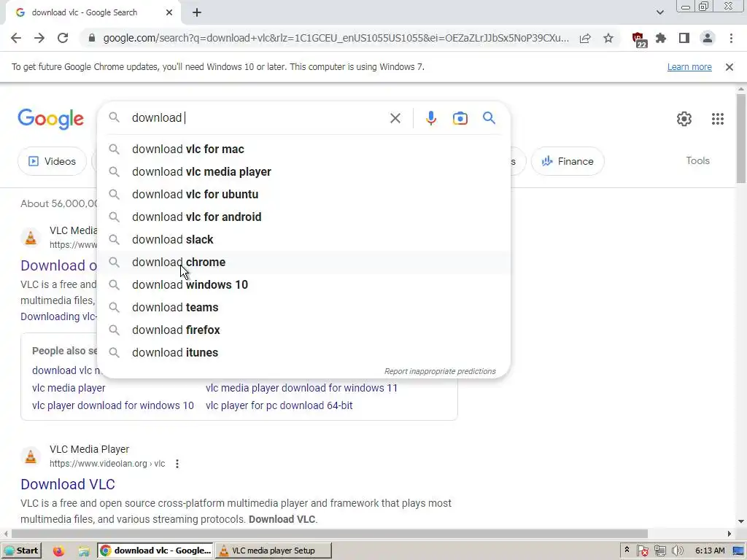Select the download vlc Google Search tab
Viewport: 747px width, 560px height.
pos(93,12)
